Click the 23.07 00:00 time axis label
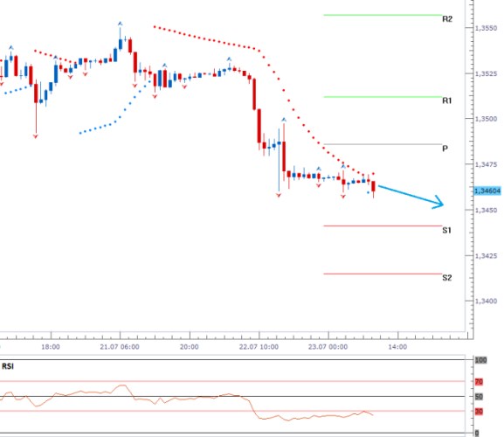This screenshot has width=504, height=437. 328,347
